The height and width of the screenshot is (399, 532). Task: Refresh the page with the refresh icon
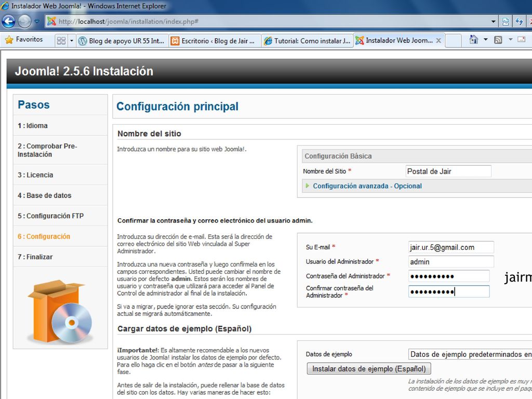[x=519, y=21]
